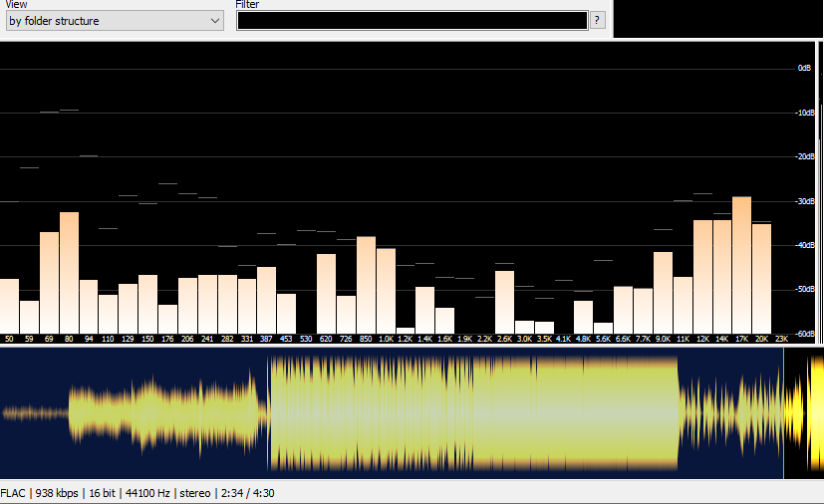Click the 17K spectrum bar
The height and width of the screenshot is (504, 824).
point(741,264)
